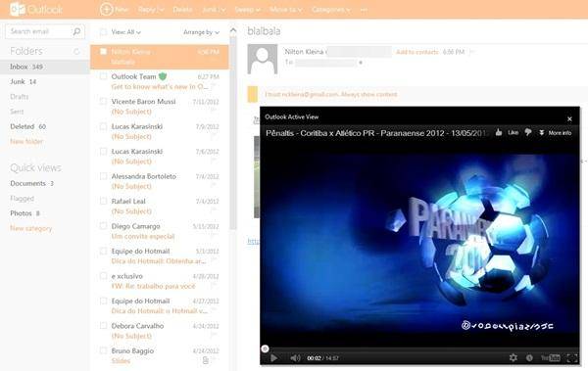Click the circled plus New icon
Image resolution: width=588 pixels, height=371 pixels.
(106, 9)
